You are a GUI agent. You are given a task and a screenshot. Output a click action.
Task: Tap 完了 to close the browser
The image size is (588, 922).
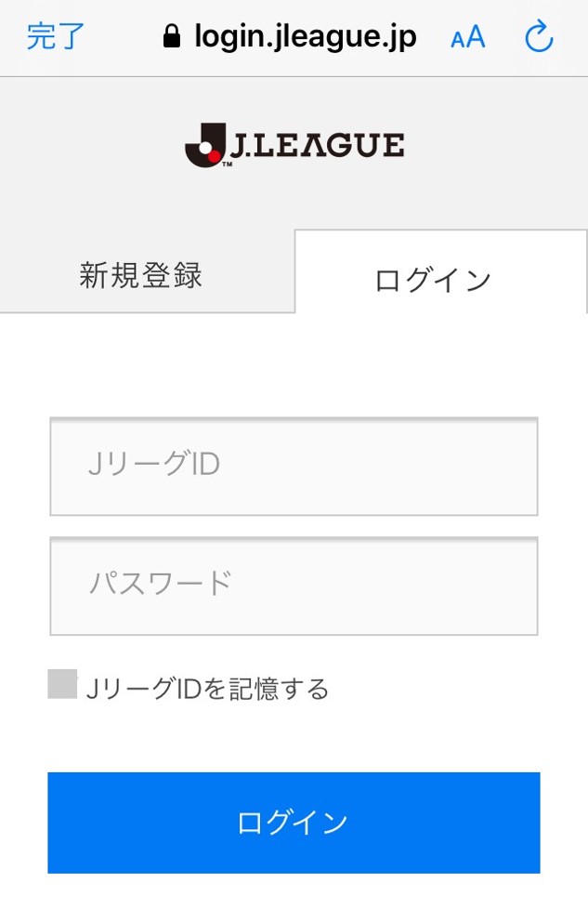coord(56,37)
